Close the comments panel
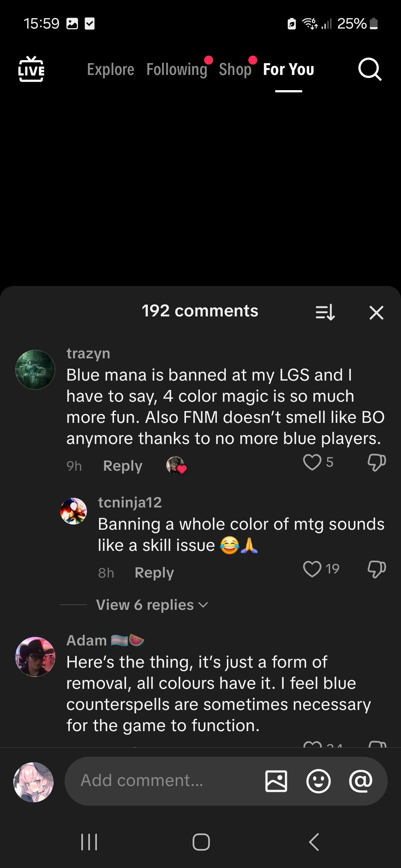This screenshot has width=401, height=868. point(376,312)
